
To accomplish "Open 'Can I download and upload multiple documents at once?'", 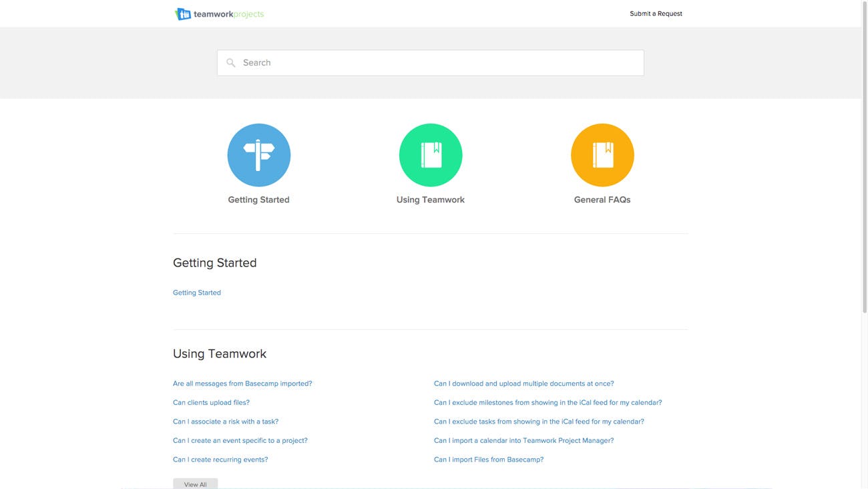I will (524, 383).
